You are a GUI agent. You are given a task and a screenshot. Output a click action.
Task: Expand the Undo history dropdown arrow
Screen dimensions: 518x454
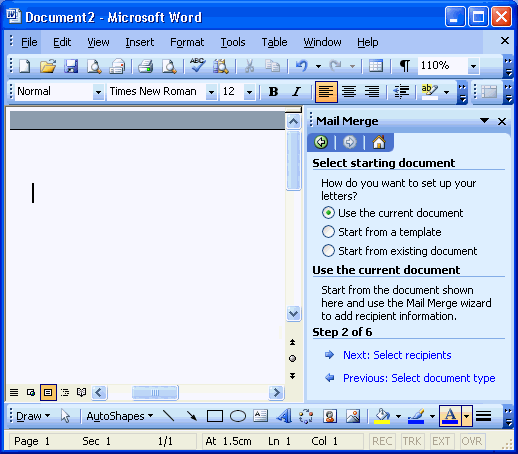pos(318,66)
